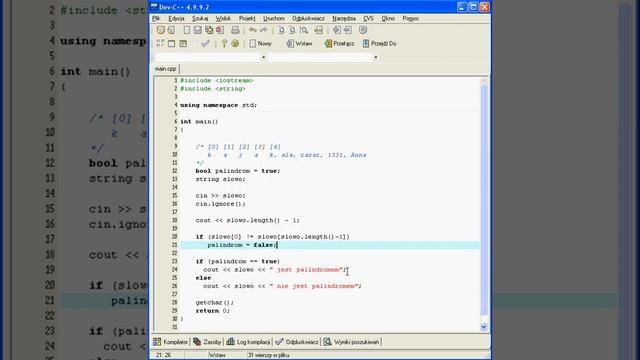
Task: Minimize the Dev-C++ window
Action: point(462,7)
